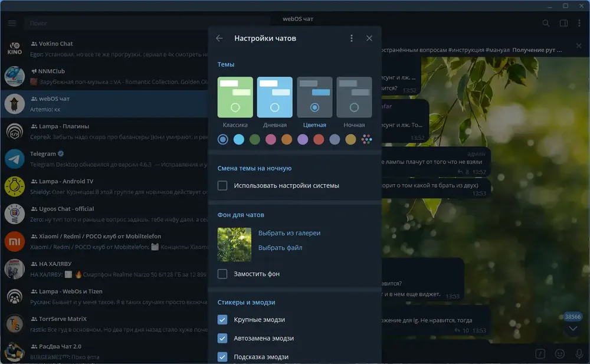The height and width of the screenshot is (364, 590).
Task: Uncheck Крупные эмодзи option
Action: [222, 320]
